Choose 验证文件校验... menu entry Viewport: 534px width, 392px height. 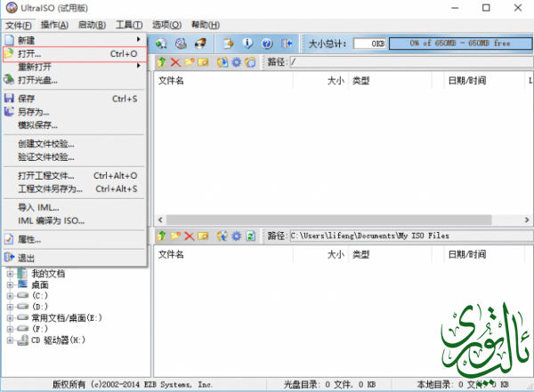point(75,157)
